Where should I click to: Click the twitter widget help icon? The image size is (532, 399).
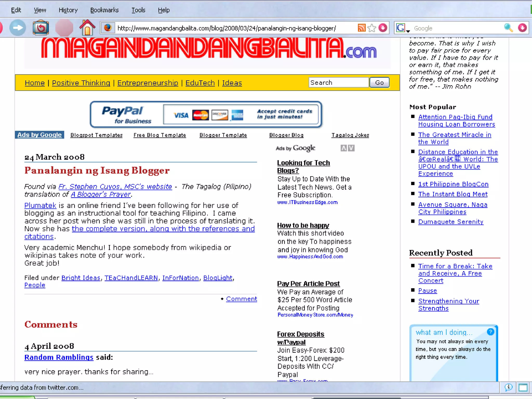pos(490,332)
